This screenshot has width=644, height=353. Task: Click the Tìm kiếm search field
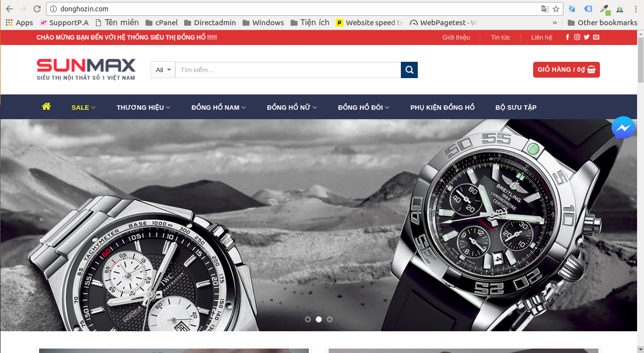point(288,70)
